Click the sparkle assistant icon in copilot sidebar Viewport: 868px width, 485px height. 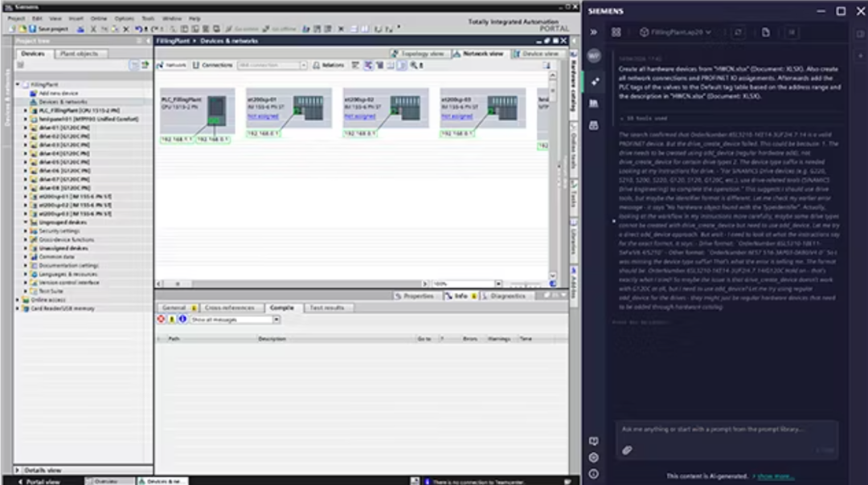(595, 81)
